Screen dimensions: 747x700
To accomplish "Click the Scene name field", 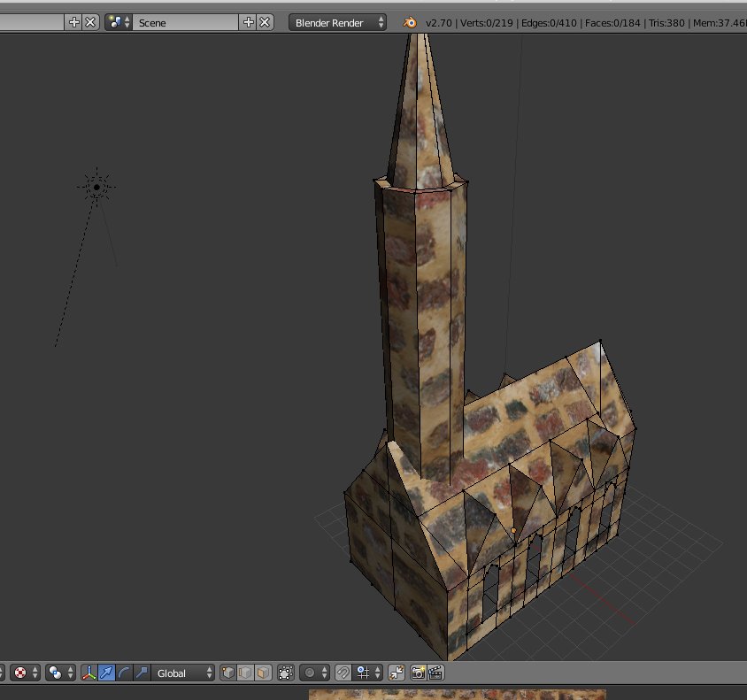I will (185, 22).
